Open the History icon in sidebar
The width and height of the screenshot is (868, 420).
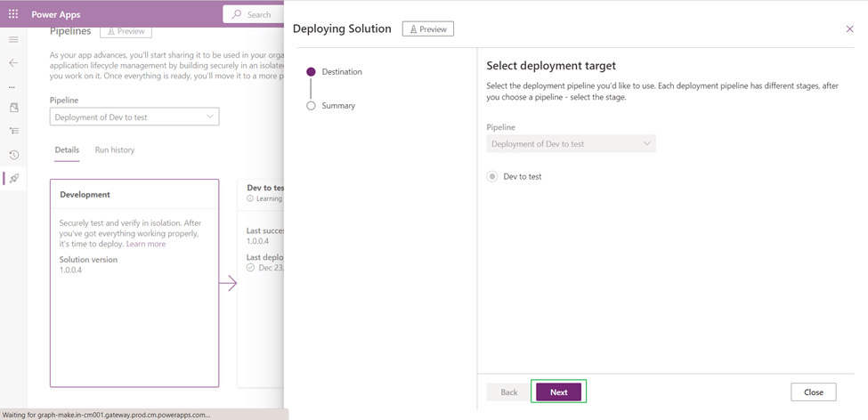(x=13, y=155)
